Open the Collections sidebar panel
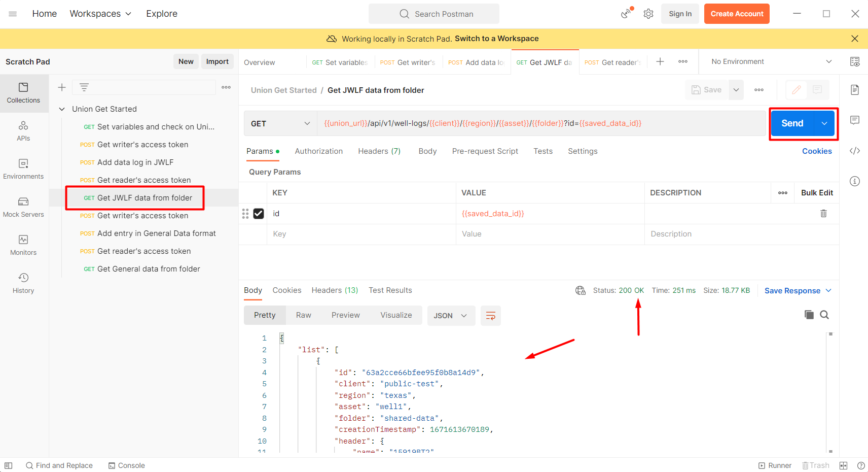Viewport: 868px width, 472px height. pos(23,93)
